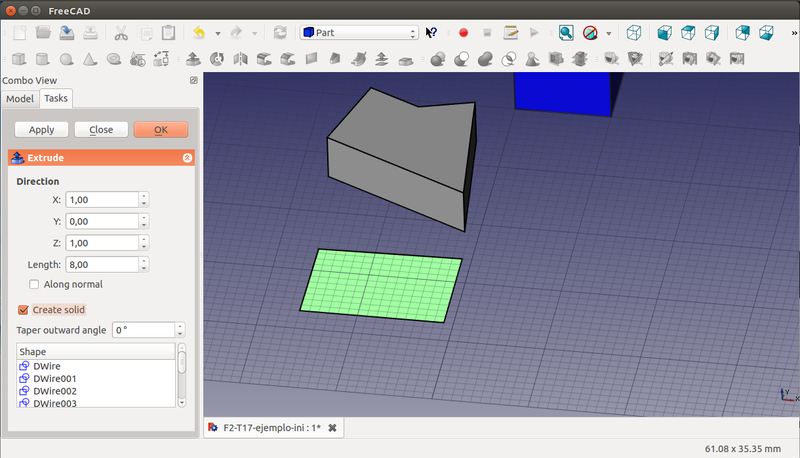Open the macro editor notepad icon
This screenshot has height=458, width=800.
pyautogui.click(x=511, y=33)
